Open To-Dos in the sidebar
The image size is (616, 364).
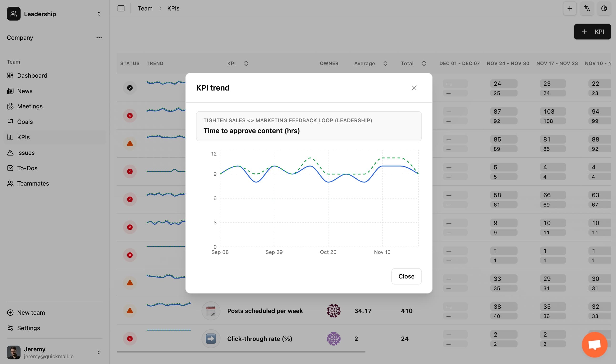click(27, 168)
